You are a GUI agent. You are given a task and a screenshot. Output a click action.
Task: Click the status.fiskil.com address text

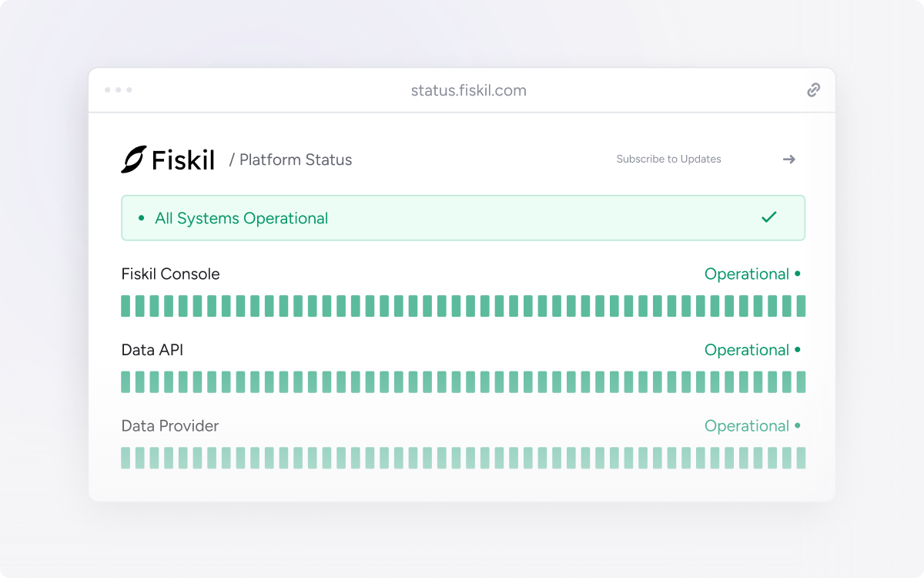point(468,90)
